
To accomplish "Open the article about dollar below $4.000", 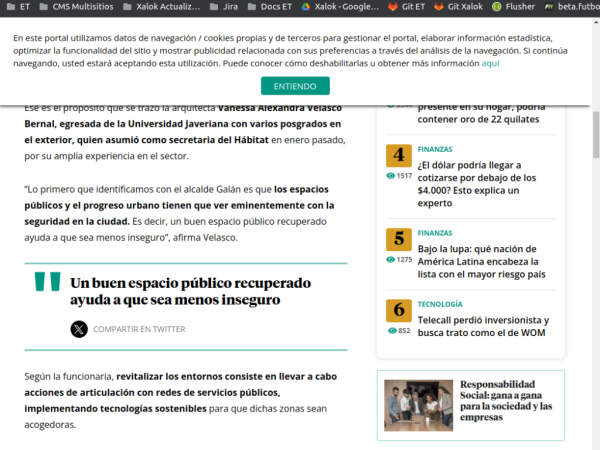I will pyautogui.click(x=477, y=184).
